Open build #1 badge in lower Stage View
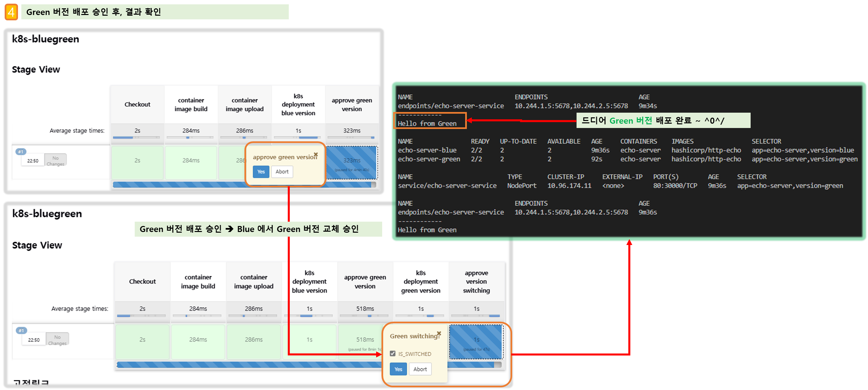 click(x=21, y=330)
